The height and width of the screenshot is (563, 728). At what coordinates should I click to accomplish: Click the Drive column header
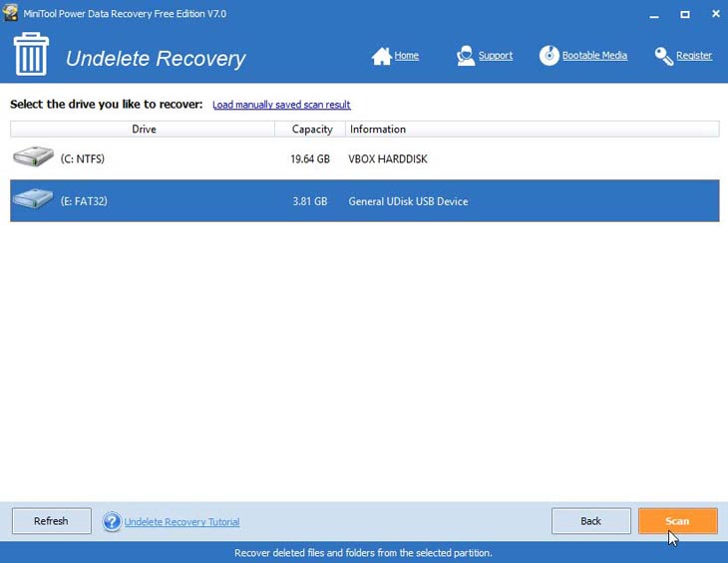tap(143, 129)
